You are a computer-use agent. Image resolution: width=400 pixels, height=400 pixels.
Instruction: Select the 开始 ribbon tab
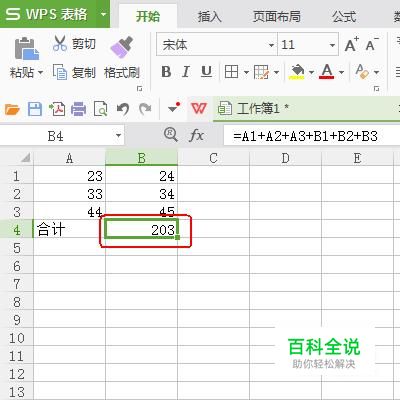[148, 16]
